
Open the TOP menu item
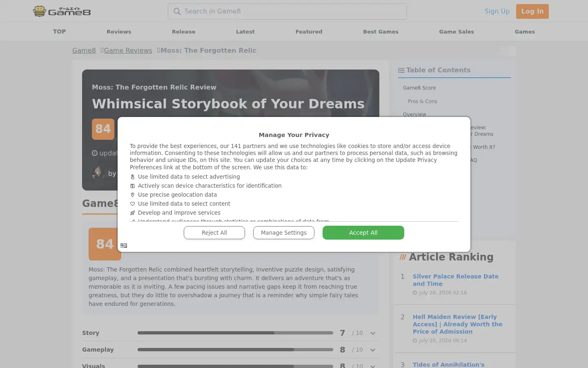[59, 31]
